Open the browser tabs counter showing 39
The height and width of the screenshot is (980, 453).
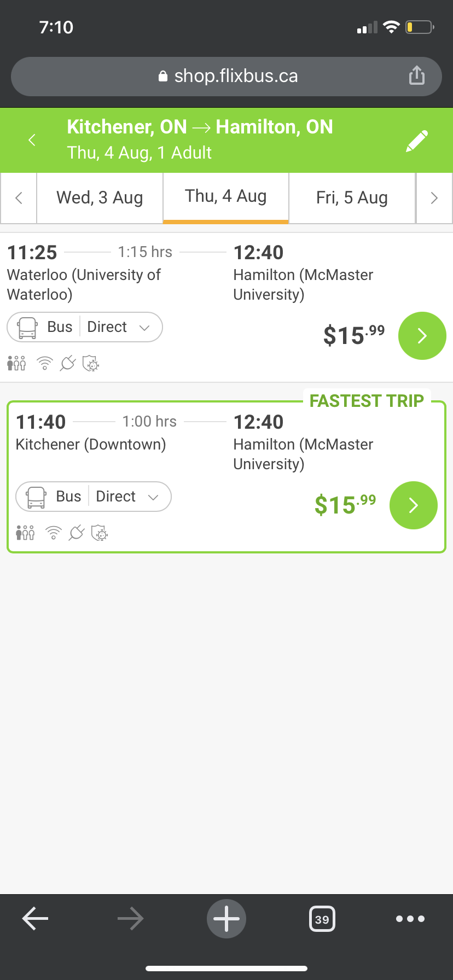pos(322,919)
